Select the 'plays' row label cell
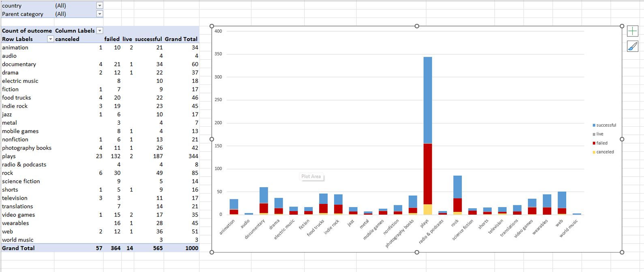 9,156
